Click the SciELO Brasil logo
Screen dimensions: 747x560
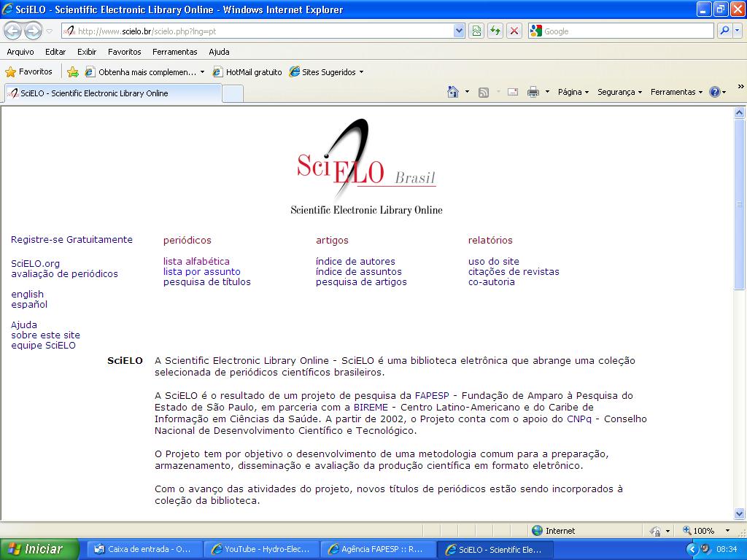[x=366, y=167]
